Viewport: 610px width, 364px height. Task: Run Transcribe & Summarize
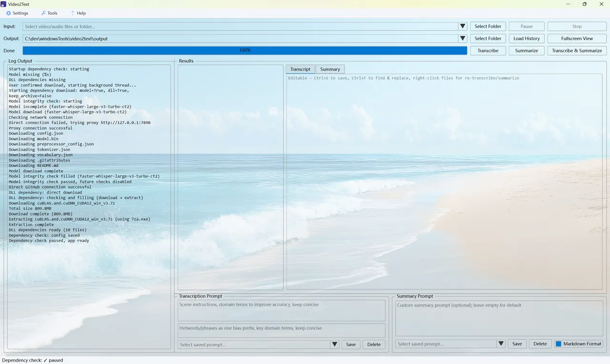tap(577, 51)
